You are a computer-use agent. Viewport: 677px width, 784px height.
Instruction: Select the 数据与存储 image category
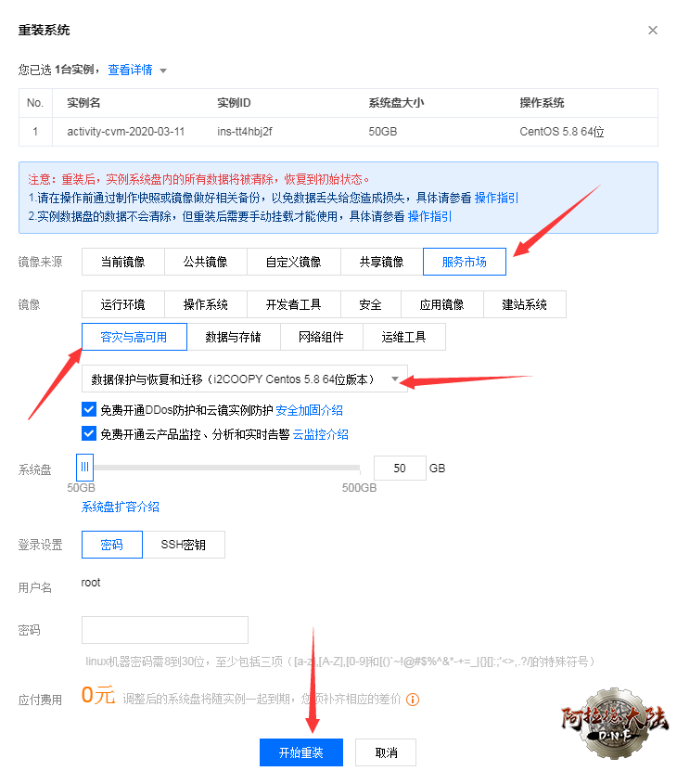[233, 337]
